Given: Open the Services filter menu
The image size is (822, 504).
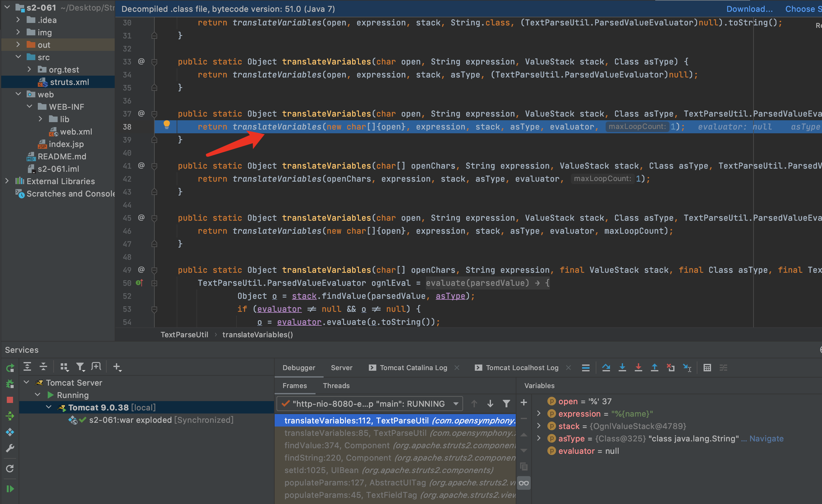Looking at the screenshot, I should (x=80, y=367).
